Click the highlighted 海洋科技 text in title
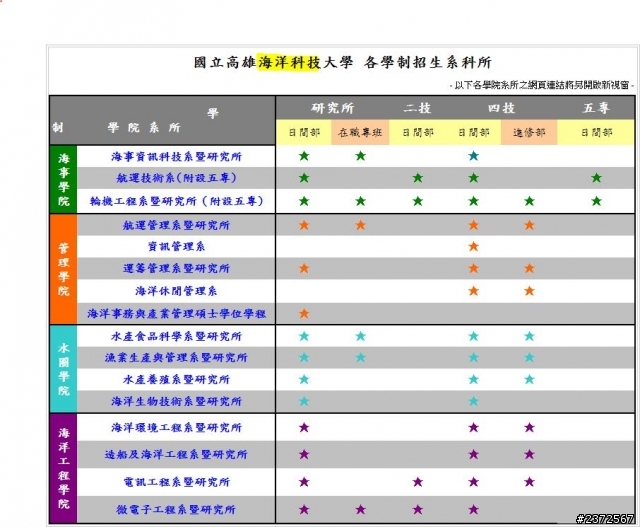Viewport: 640px width, 527px height. pos(289,62)
